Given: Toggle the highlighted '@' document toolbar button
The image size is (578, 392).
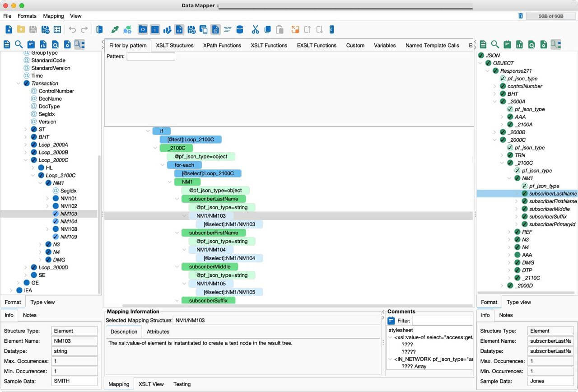Looking at the screenshot, I should (215, 29).
